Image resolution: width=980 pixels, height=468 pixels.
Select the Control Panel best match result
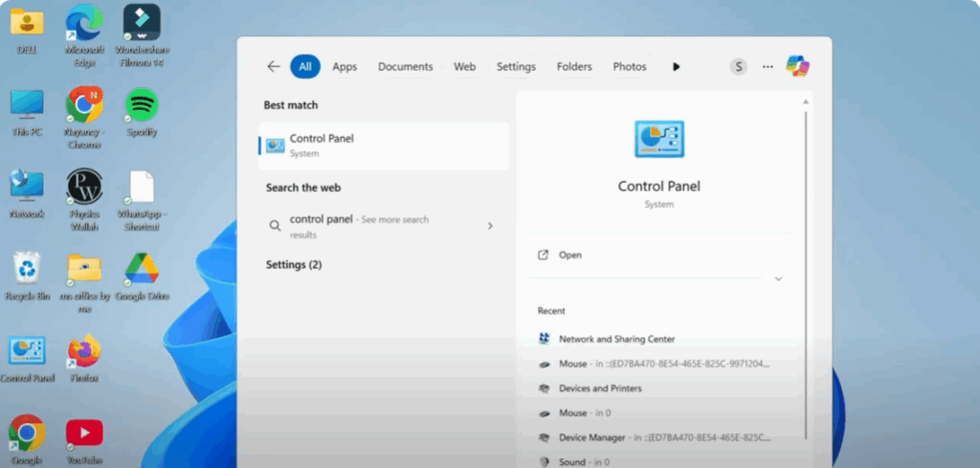point(383,145)
